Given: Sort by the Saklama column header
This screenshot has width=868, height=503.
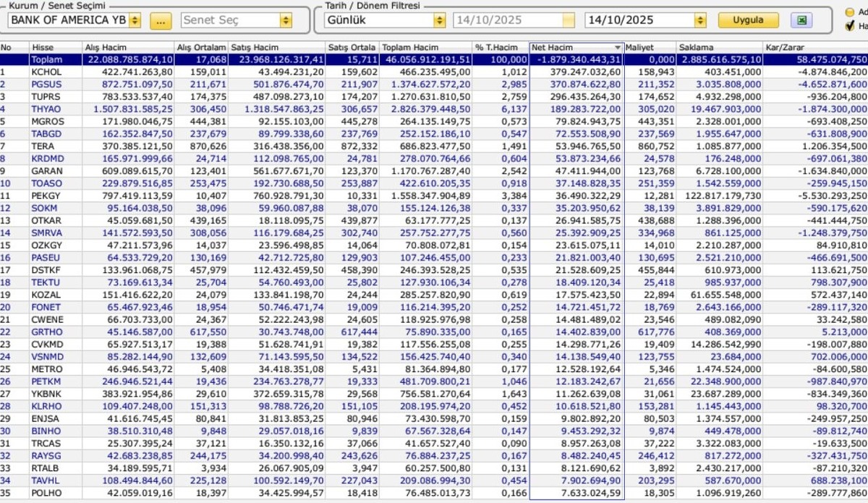Looking at the screenshot, I should 720,48.
